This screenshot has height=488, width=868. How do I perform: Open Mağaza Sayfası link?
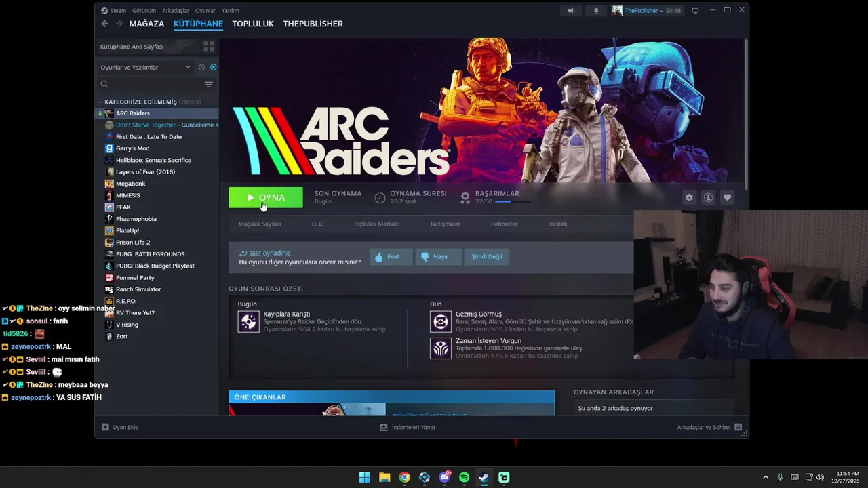click(260, 224)
